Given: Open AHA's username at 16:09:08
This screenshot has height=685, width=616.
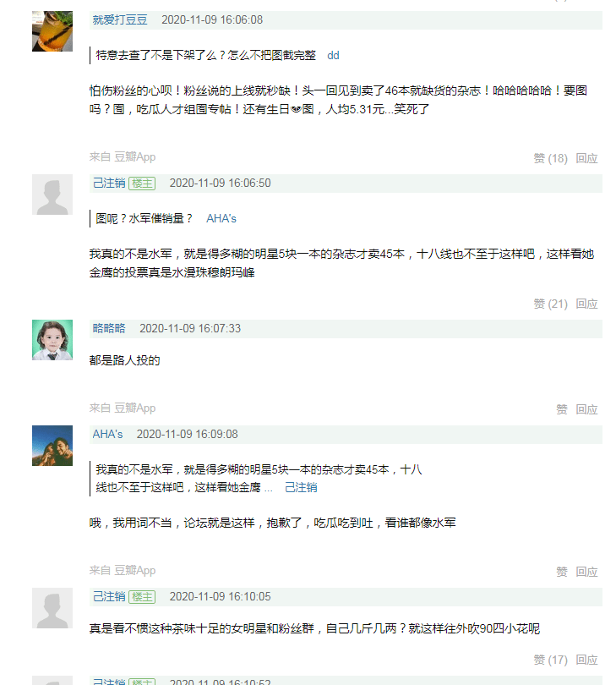Looking at the screenshot, I should click(107, 434).
